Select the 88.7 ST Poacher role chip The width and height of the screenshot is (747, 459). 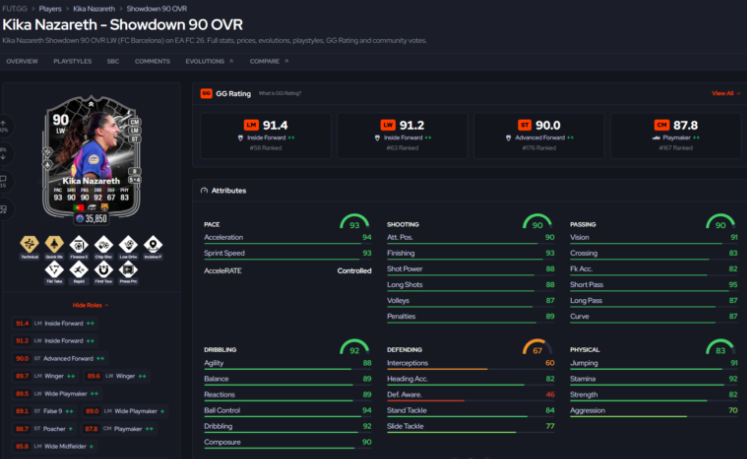44,428
